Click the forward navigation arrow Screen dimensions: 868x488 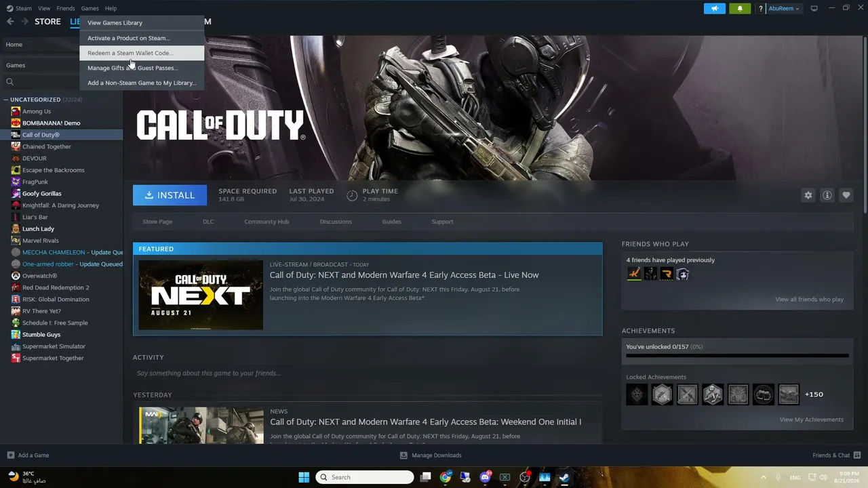[x=24, y=22]
